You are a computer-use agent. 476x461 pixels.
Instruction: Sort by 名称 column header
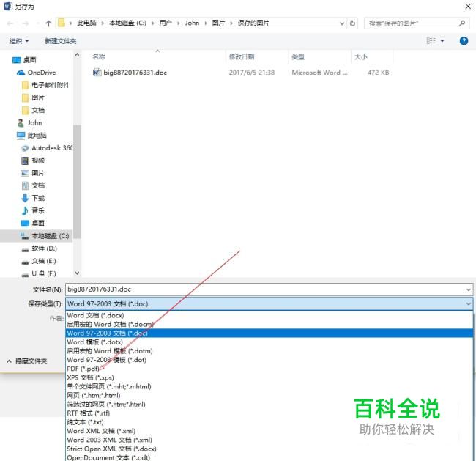[99, 57]
